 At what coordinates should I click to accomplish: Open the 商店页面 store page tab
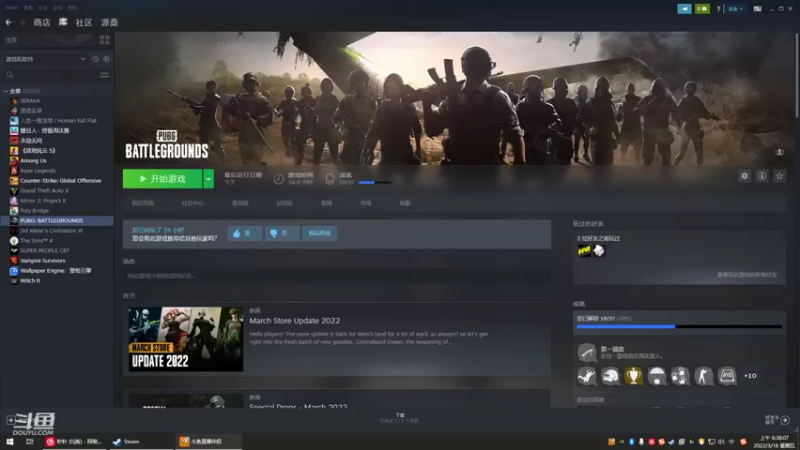point(142,203)
